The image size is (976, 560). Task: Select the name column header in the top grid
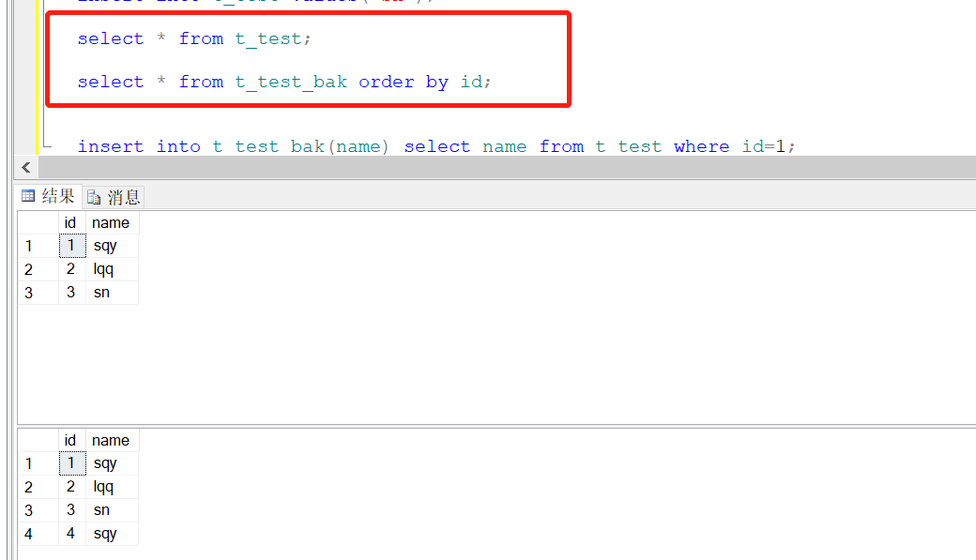pos(111,222)
